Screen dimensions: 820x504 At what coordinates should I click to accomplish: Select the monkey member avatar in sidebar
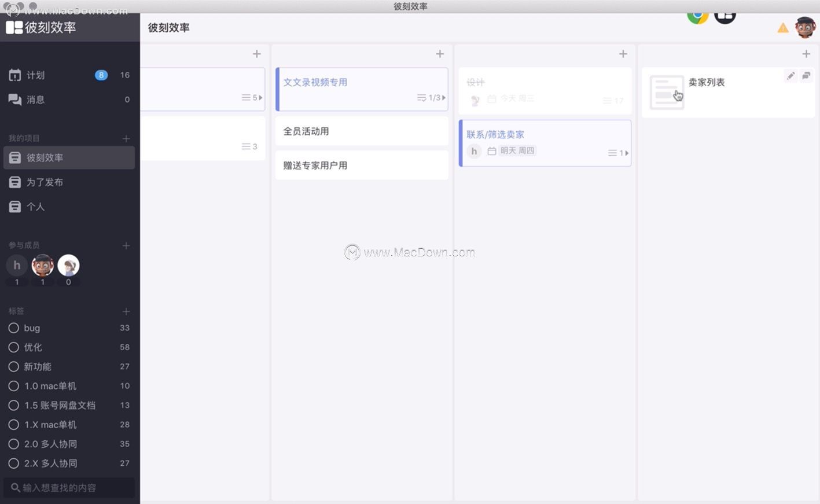point(43,265)
